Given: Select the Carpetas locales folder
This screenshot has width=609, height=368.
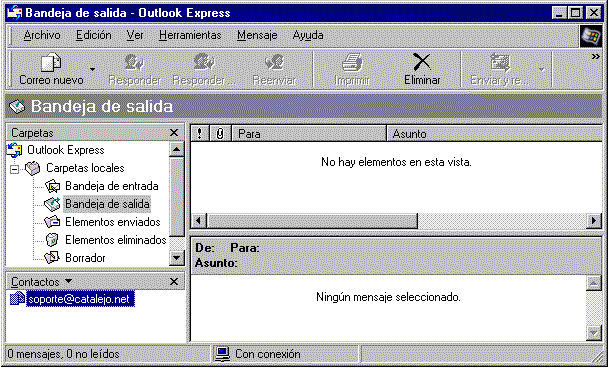Looking at the screenshot, I should (85, 168).
